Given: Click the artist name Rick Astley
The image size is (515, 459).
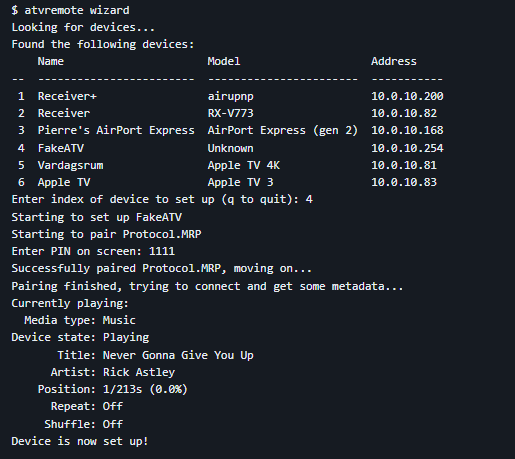Looking at the screenshot, I should (x=139, y=372).
